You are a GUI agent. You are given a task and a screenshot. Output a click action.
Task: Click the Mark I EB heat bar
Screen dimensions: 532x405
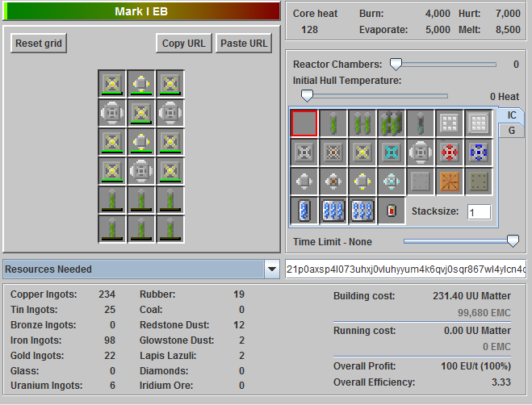coord(141,11)
